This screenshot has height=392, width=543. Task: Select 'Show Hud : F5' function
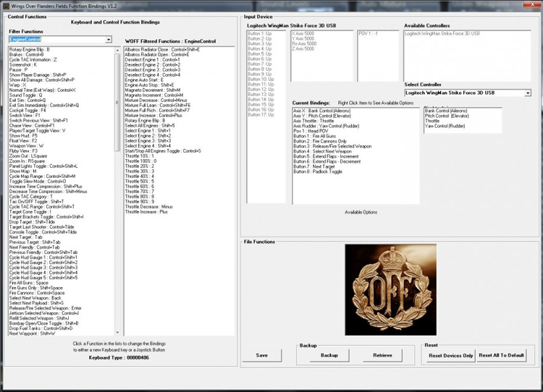(23, 136)
